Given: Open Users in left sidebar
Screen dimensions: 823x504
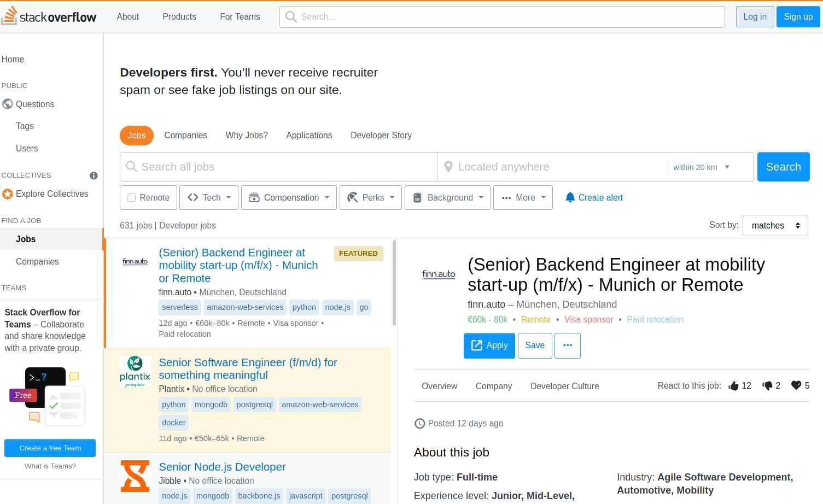Looking at the screenshot, I should 27,149.
